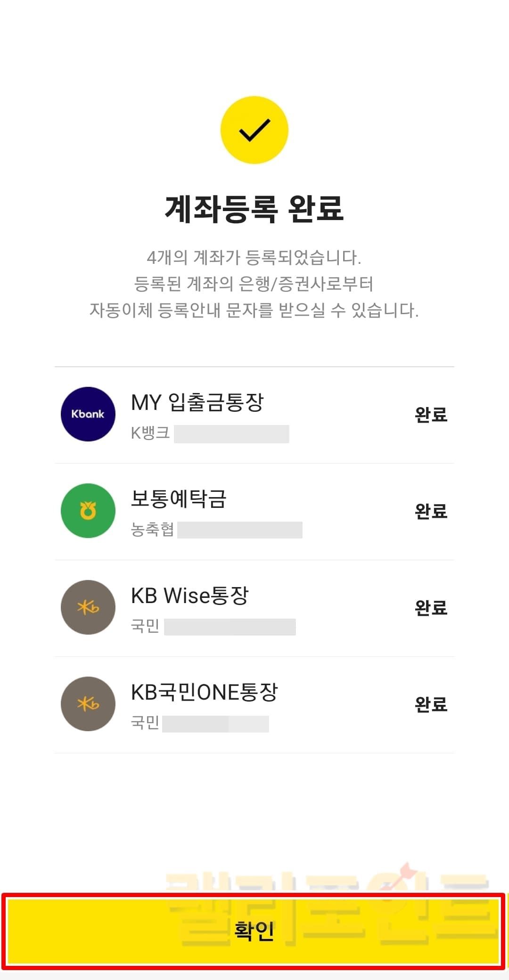Tap 완료 status for 보통예탁금
The width and height of the screenshot is (509, 980).
click(x=431, y=511)
